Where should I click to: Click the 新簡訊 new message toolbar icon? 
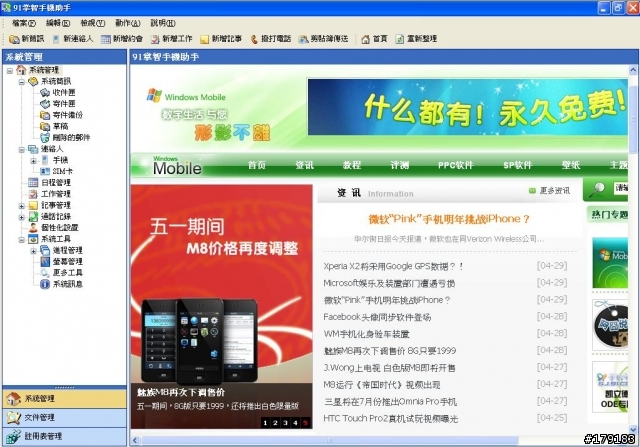[14, 39]
